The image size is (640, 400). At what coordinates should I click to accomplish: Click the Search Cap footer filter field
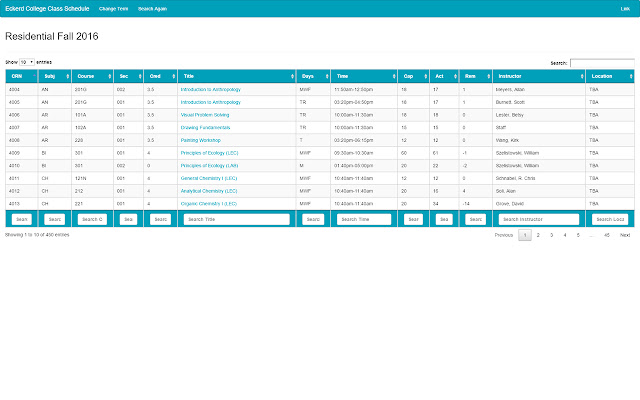coord(413,219)
